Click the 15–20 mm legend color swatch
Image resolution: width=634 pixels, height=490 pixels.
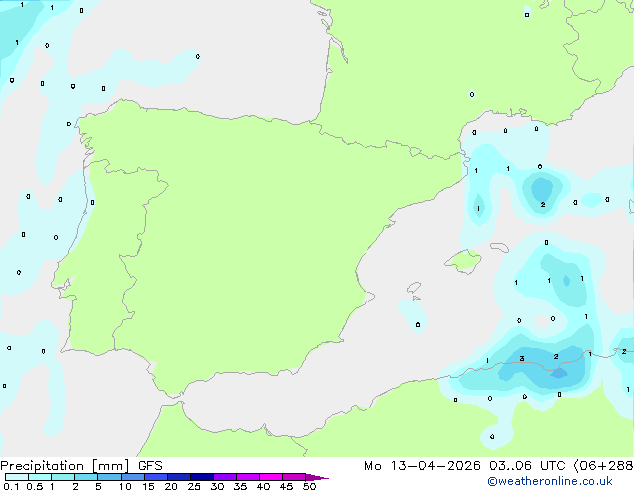click(155, 477)
